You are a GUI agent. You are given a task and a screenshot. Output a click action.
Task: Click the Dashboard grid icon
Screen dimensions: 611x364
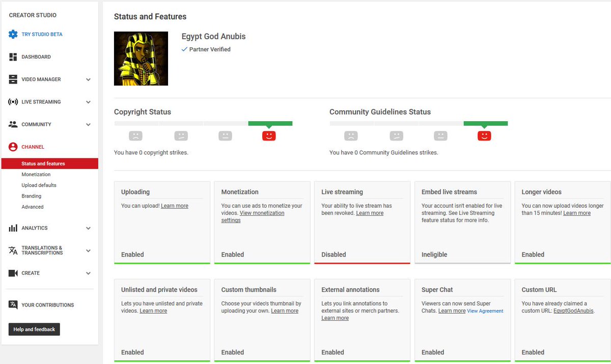pyautogui.click(x=13, y=57)
